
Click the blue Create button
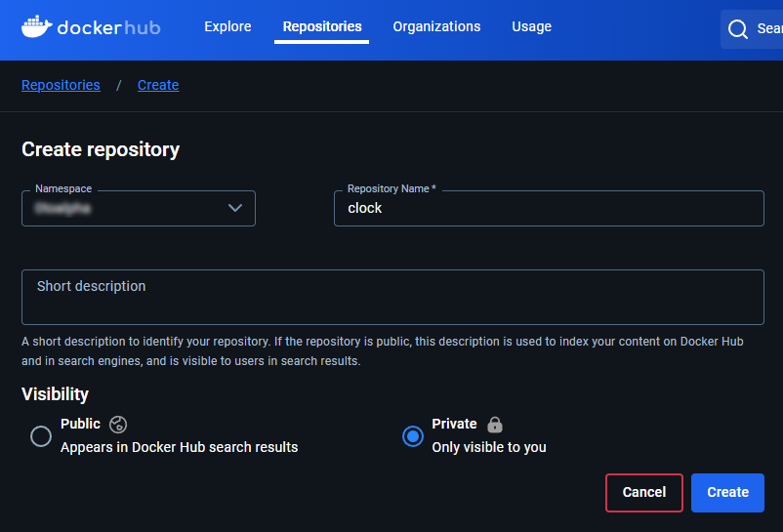click(x=727, y=493)
